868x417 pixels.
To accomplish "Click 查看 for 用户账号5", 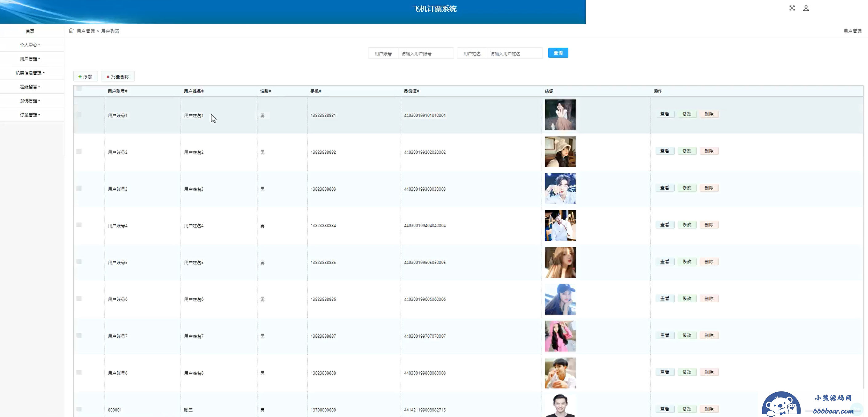I will [x=665, y=262].
